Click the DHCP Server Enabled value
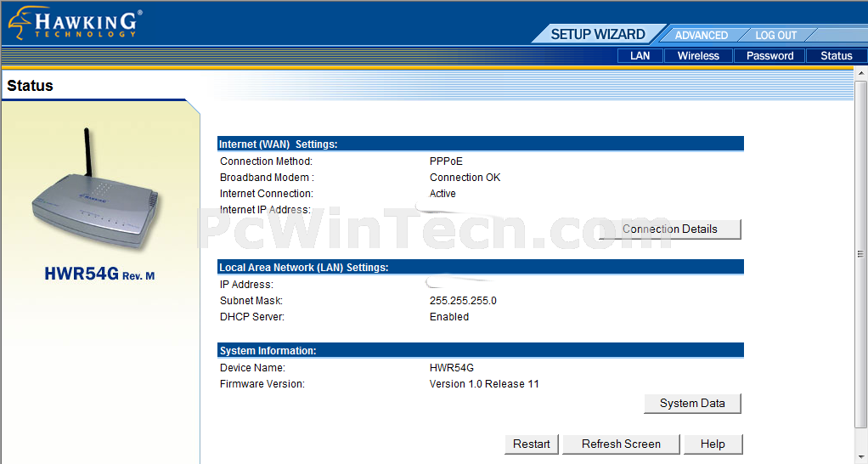This screenshot has width=868, height=464. pos(449,317)
